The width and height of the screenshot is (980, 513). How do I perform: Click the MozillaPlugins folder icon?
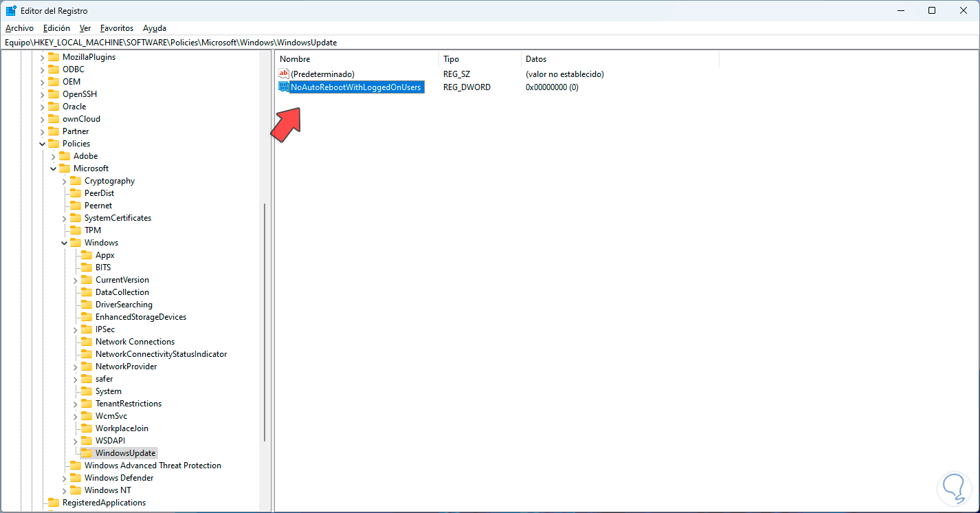(54, 57)
